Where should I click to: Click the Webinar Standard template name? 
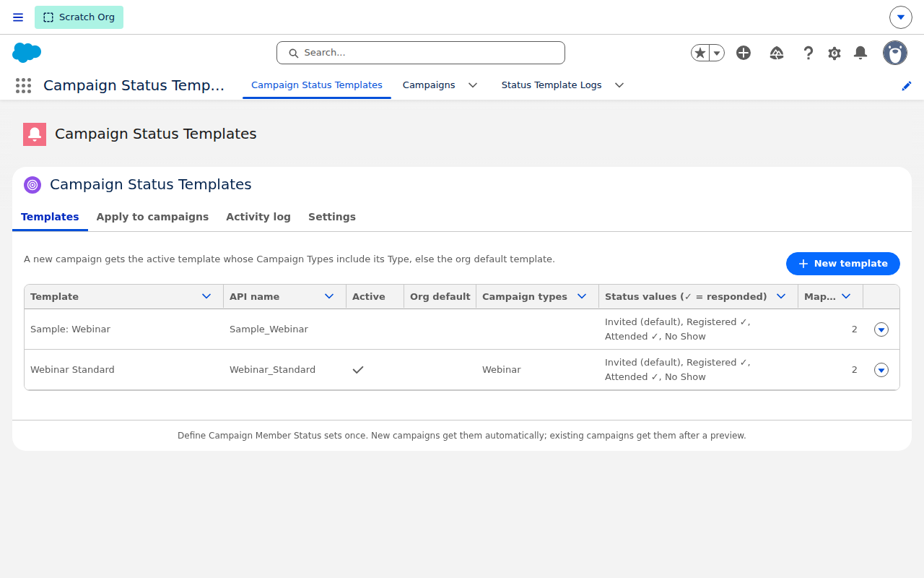point(72,370)
